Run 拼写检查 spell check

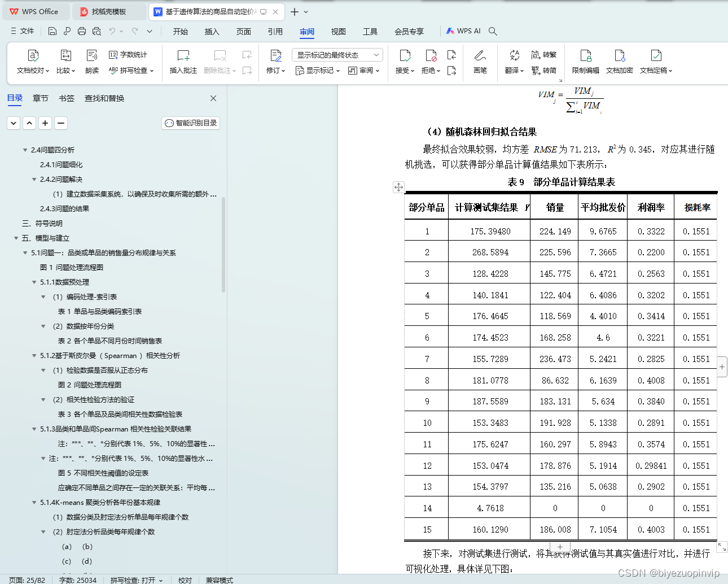pos(130,71)
